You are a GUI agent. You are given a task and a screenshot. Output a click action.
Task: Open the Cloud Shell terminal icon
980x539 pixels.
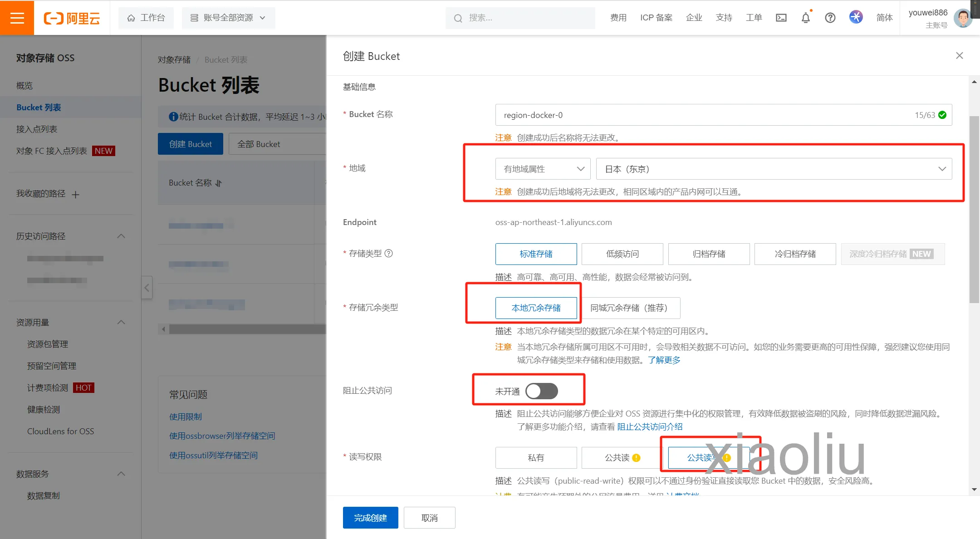tap(781, 18)
